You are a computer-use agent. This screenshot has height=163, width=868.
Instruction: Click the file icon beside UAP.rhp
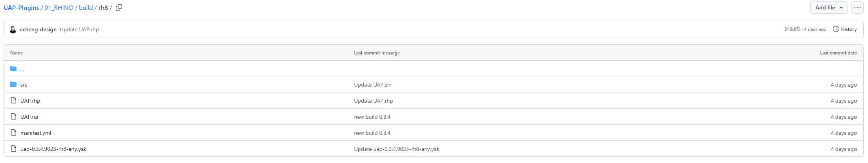pyautogui.click(x=13, y=101)
